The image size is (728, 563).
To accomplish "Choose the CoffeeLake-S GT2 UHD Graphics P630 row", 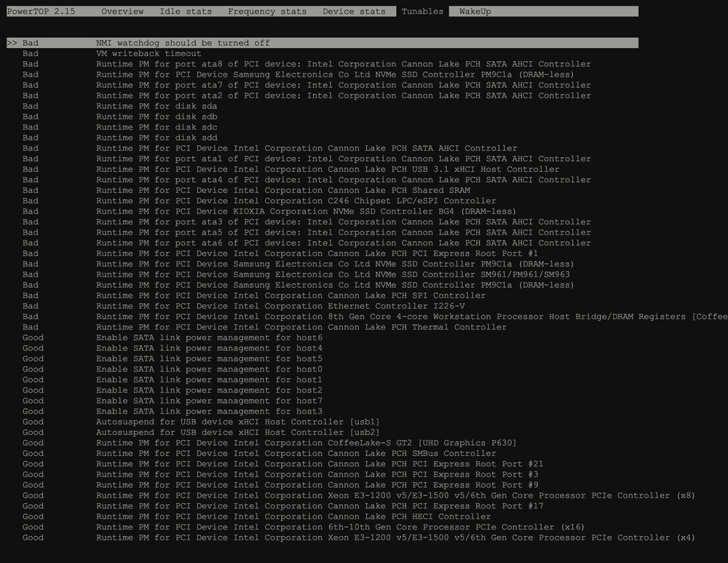I will (x=269, y=443).
